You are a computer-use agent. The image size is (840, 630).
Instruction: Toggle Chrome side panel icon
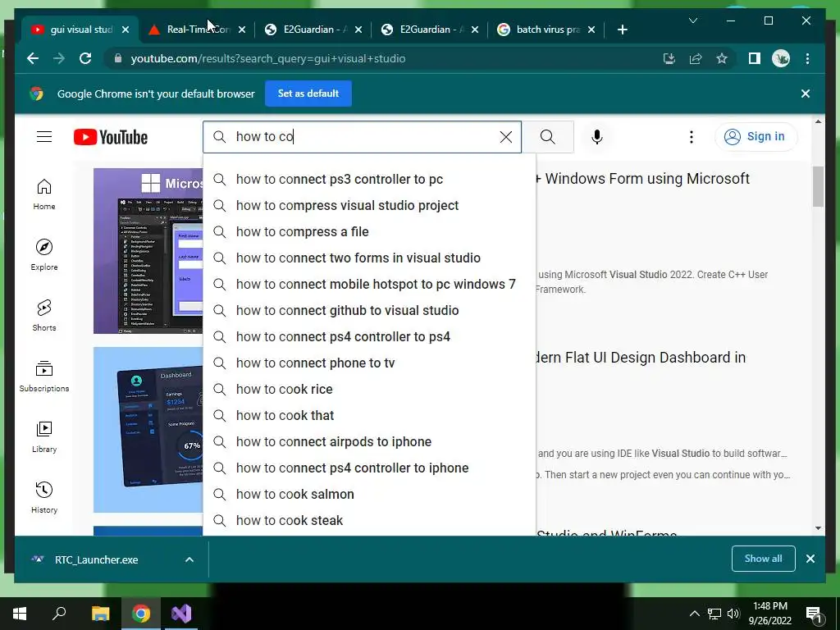point(755,58)
